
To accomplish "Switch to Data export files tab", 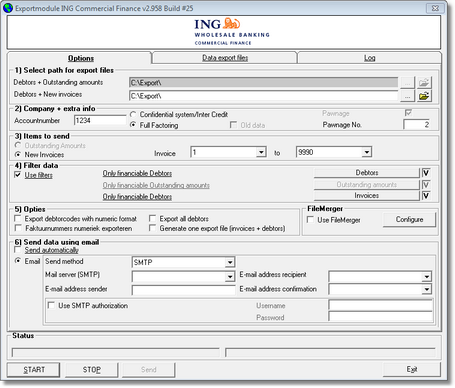I will tap(225, 58).
